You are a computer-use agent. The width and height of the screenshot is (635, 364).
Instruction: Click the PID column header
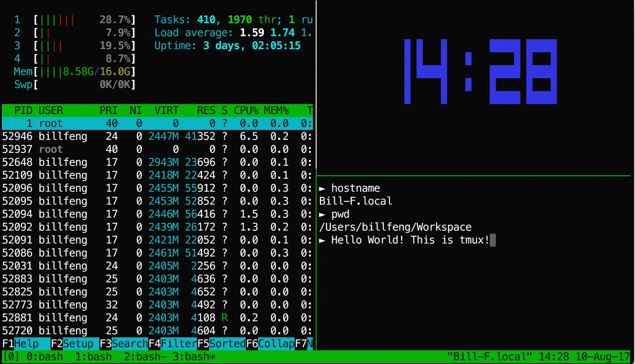[23, 111]
